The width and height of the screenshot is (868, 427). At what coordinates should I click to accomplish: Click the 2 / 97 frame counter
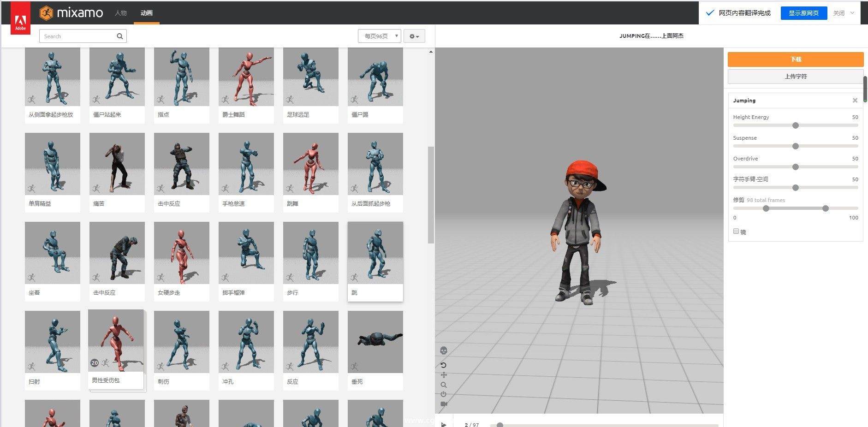[x=472, y=425]
